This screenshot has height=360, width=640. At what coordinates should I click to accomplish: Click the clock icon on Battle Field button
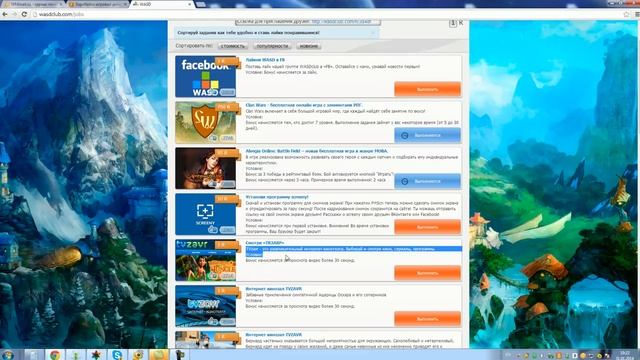(x=404, y=182)
